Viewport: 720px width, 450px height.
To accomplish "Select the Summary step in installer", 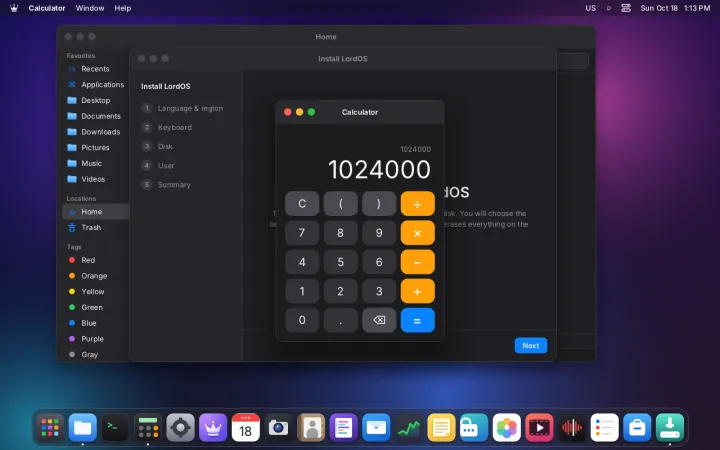I will (x=166, y=185).
